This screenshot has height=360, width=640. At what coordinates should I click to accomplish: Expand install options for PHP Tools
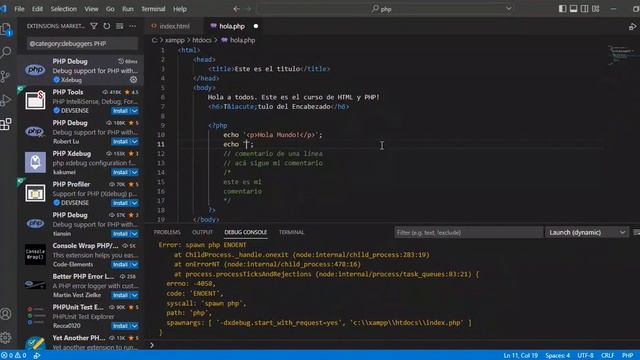[134, 111]
